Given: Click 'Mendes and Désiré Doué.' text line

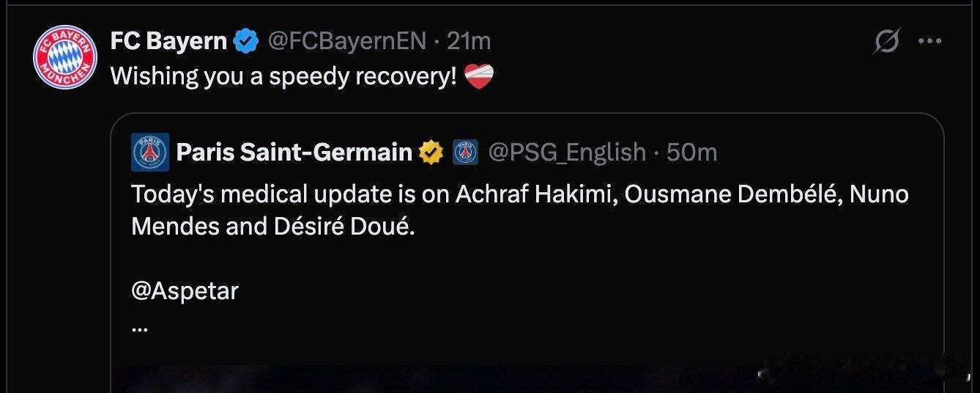Looking at the screenshot, I should (273, 227).
